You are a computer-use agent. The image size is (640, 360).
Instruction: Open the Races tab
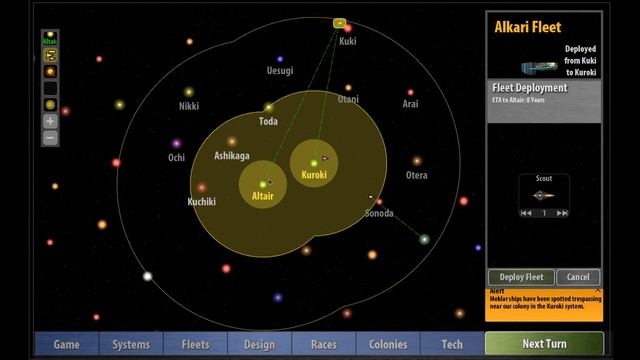coord(324,344)
